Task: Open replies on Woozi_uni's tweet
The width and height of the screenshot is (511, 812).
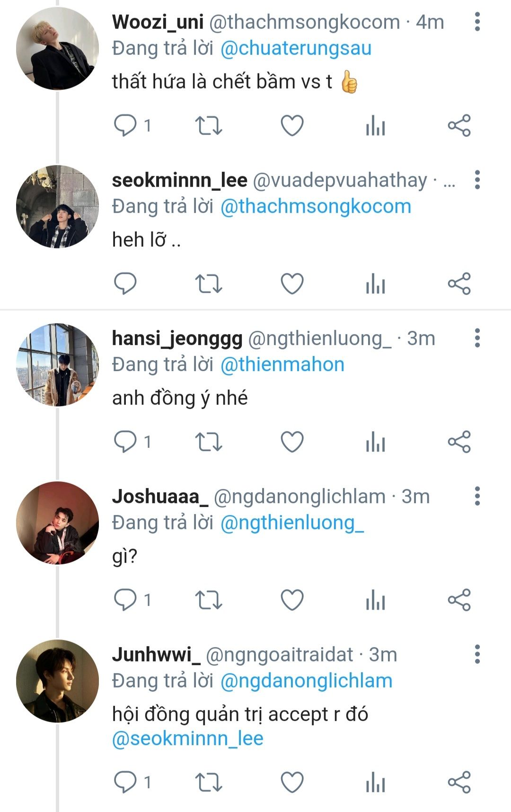Action: 125,126
